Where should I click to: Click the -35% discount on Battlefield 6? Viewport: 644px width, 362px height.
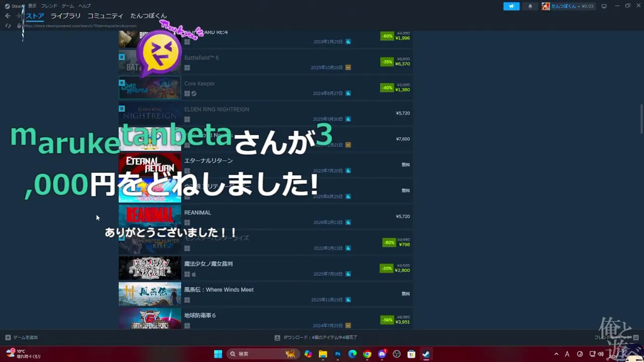(x=387, y=62)
